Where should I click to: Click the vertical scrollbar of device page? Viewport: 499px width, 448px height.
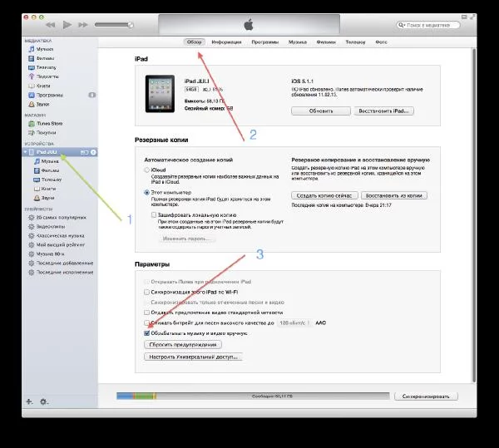coord(474,215)
